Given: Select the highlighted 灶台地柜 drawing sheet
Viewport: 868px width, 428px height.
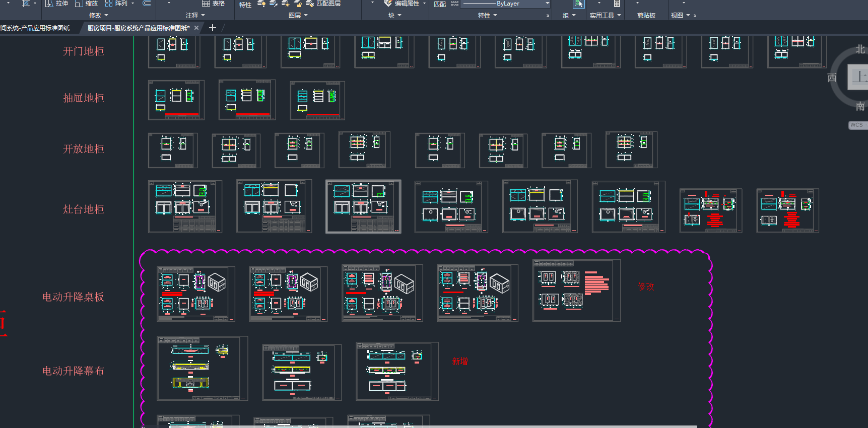Looking at the screenshot, I should click(x=363, y=206).
